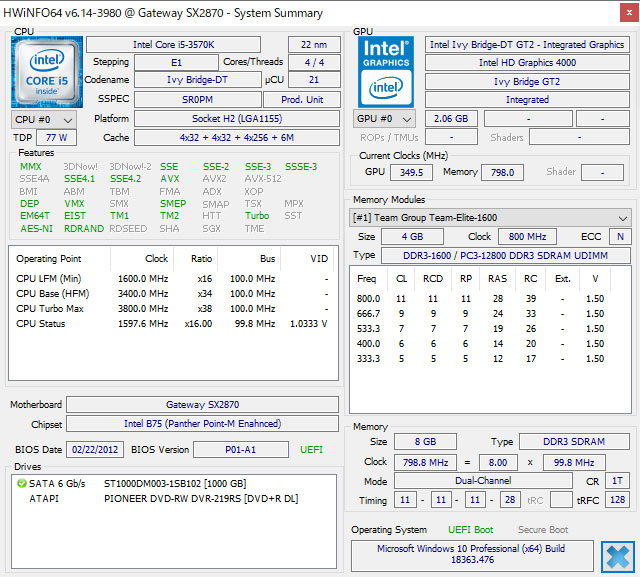Viewport: 640px width, 577px height.
Task: Click the Intel Graphics GPU logo
Action: (x=386, y=72)
